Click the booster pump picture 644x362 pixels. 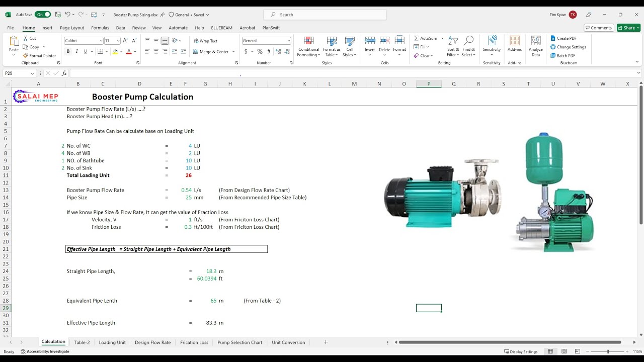[x=489, y=193]
